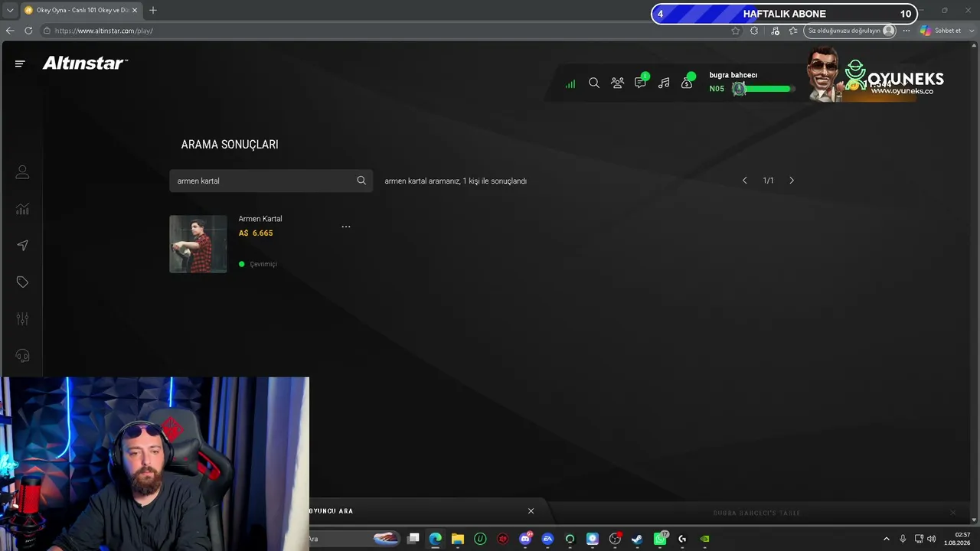This screenshot has height=551, width=980.
Task: Open the browser extensions icon
Action: click(x=754, y=31)
